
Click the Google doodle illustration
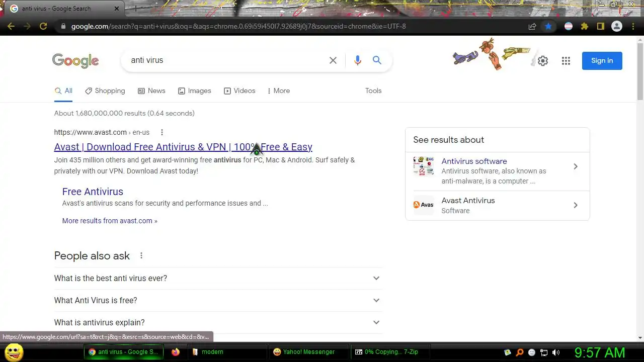[x=492, y=54]
